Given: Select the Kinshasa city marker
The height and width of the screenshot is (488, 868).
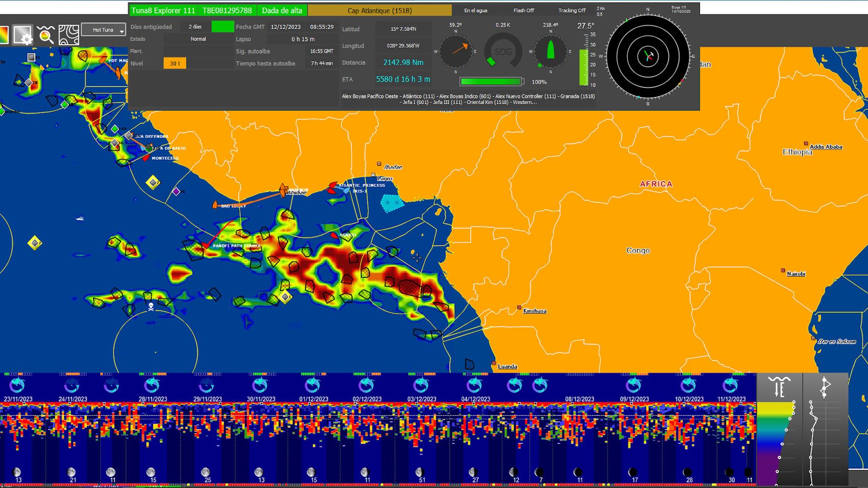Looking at the screenshot, I should tap(519, 308).
